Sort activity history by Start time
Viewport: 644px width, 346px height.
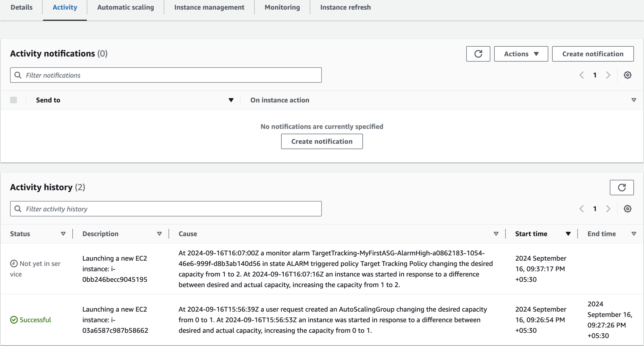click(x=568, y=234)
